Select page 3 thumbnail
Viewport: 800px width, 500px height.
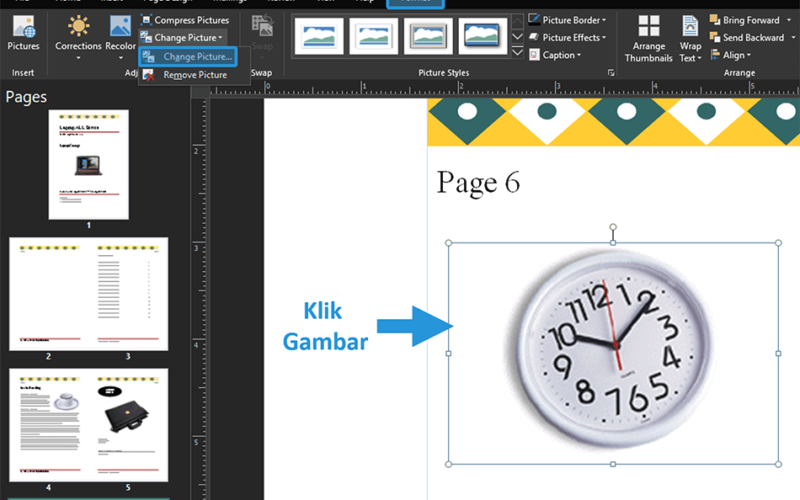[128, 294]
